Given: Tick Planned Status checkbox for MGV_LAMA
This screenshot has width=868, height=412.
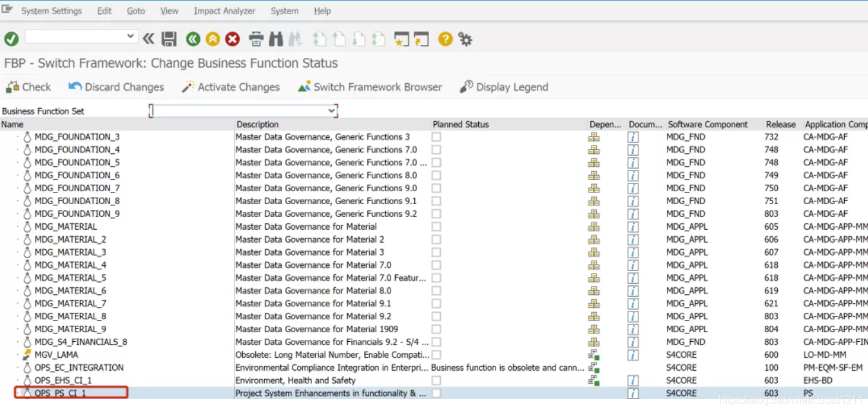Looking at the screenshot, I should pos(436,355).
